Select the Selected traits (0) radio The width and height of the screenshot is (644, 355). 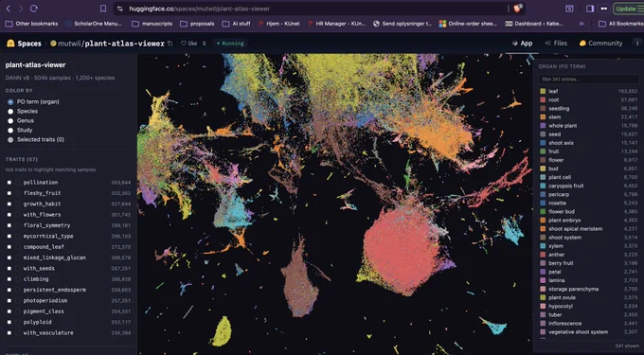[10, 140]
